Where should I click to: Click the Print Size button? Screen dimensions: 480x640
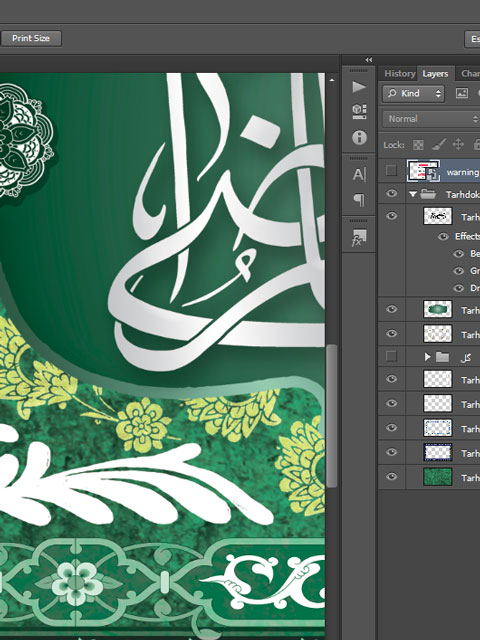tap(31, 38)
